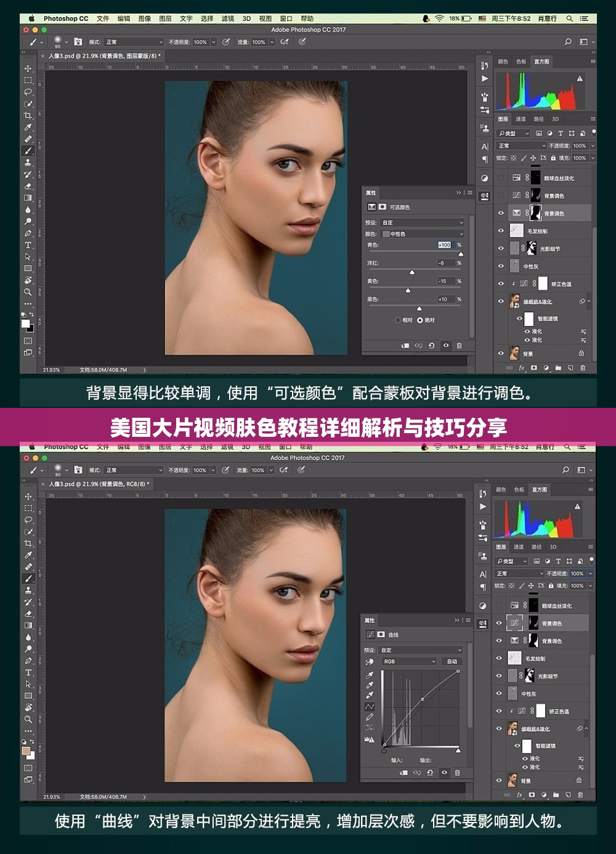
Task: Open the 模式 正常 dropdown in the upper options bar
Action: tap(134, 42)
